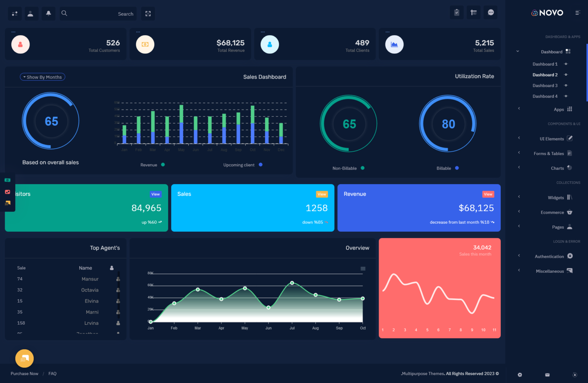The width and height of the screenshot is (588, 383).
Task: Select the red image icon in the floating sidebar
Action: 7,191
